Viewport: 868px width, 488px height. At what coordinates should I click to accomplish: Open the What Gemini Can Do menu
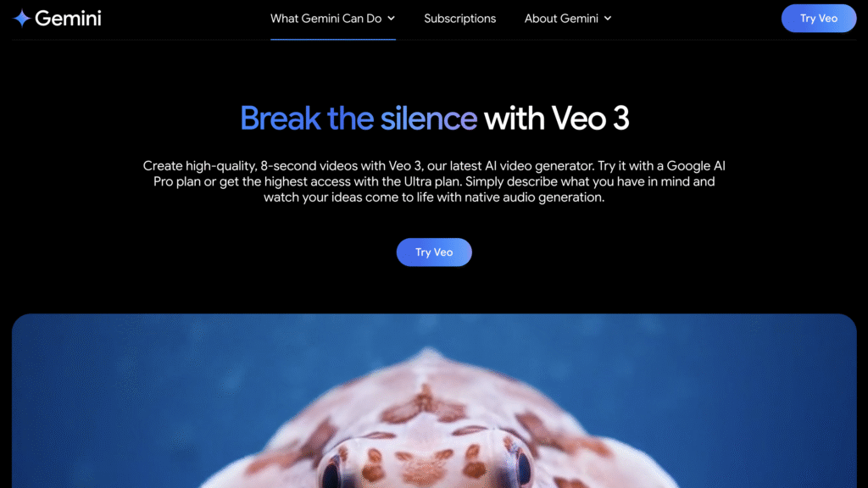(326, 19)
